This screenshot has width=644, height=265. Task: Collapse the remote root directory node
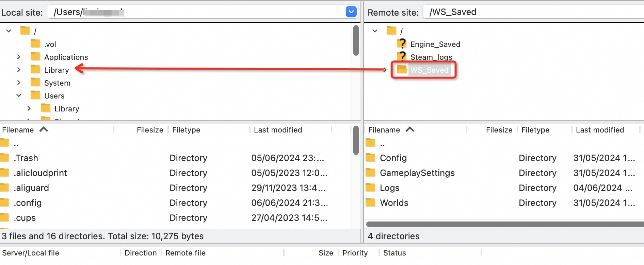click(375, 31)
